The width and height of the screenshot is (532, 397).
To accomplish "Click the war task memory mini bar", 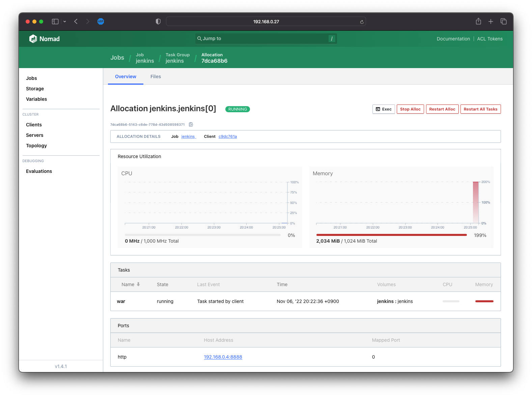I will point(484,301).
